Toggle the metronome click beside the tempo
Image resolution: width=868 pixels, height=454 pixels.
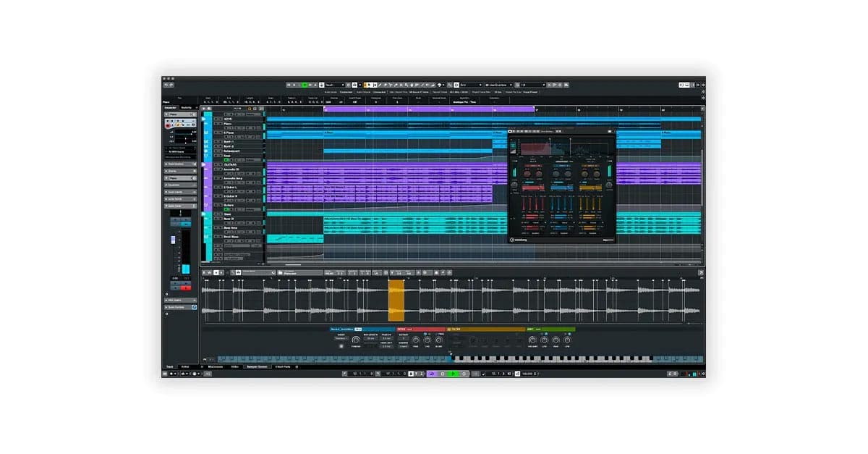(519, 374)
